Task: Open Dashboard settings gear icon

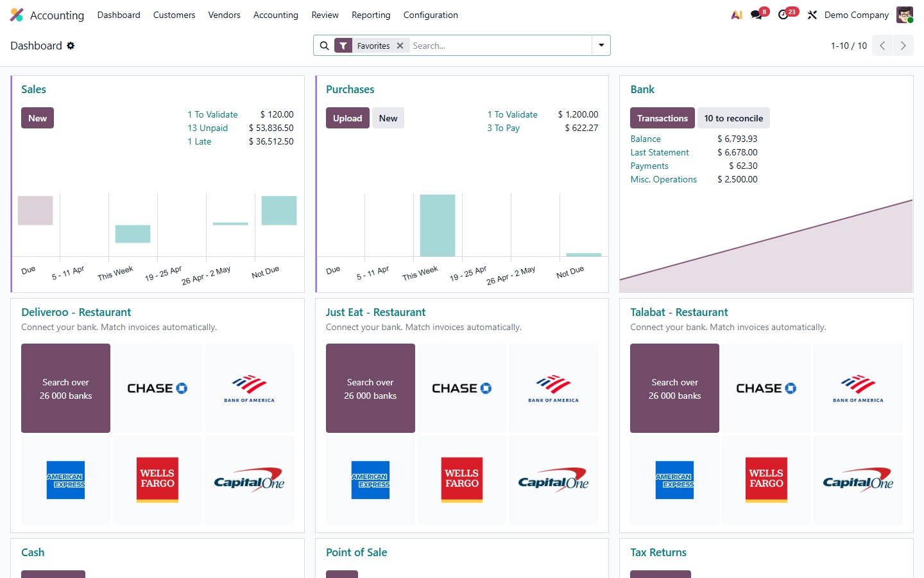Action: click(x=71, y=46)
